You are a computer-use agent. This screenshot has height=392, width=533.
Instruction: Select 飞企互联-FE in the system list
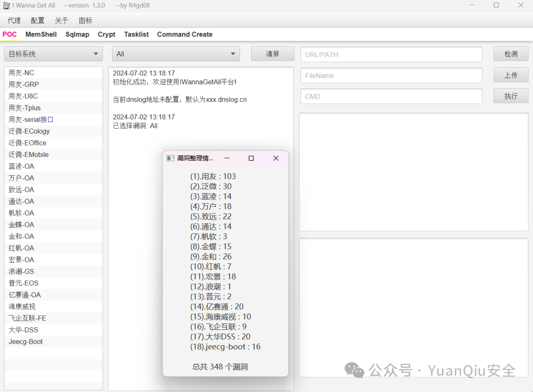53,319
